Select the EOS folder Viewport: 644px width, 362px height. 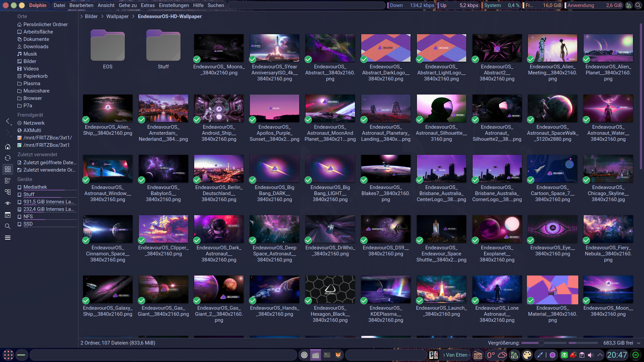point(108,50)
